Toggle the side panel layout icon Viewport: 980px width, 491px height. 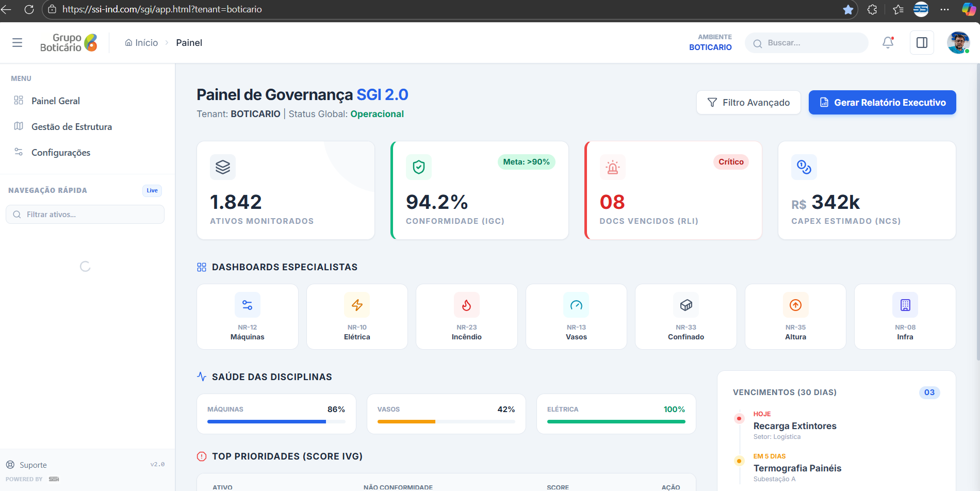[x=922, y=43]
